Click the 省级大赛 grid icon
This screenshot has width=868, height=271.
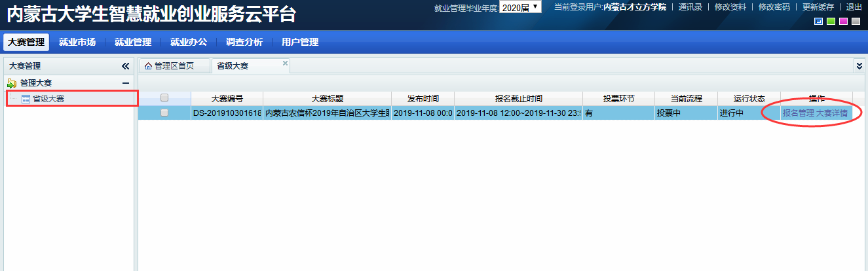pos(26,99)
